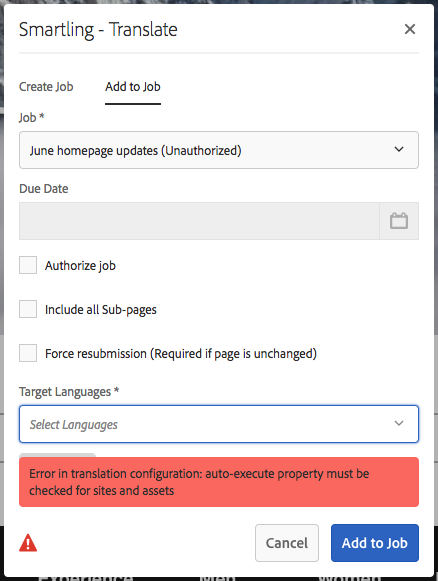This screenshot has height=581, width=438.
Task: Toggle the Force resubmission checkbox
Action: 28,353
